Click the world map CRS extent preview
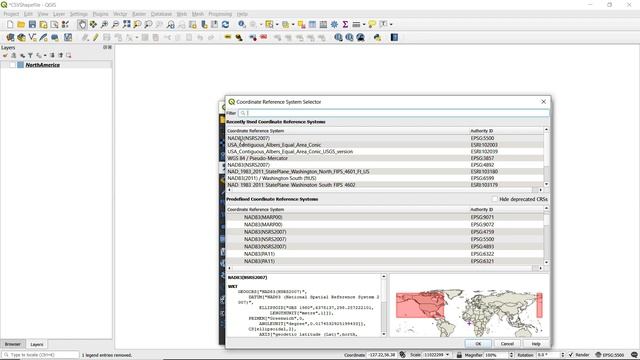Viewport: 640px width, 360px height. pyautogui.click(x=469, y=305)
